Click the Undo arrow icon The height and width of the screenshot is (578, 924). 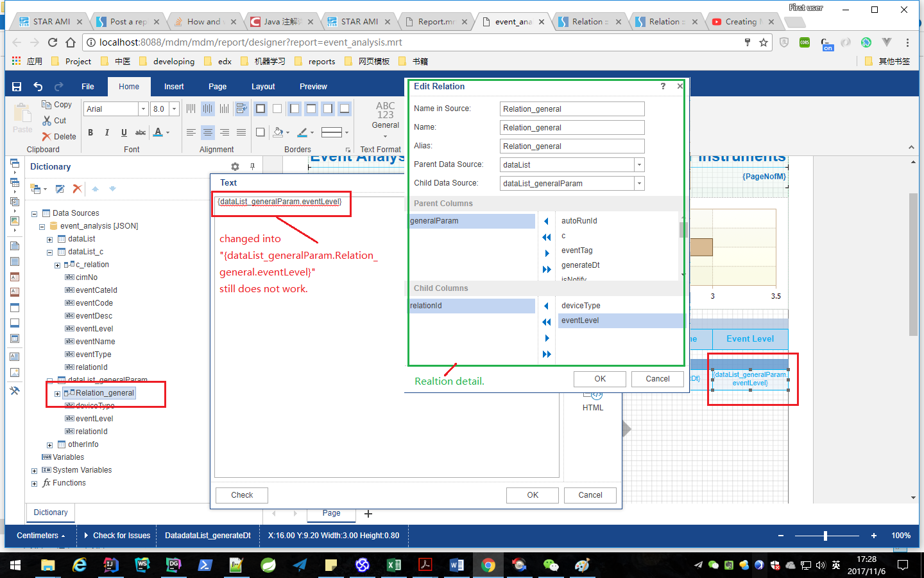(38, 87)
